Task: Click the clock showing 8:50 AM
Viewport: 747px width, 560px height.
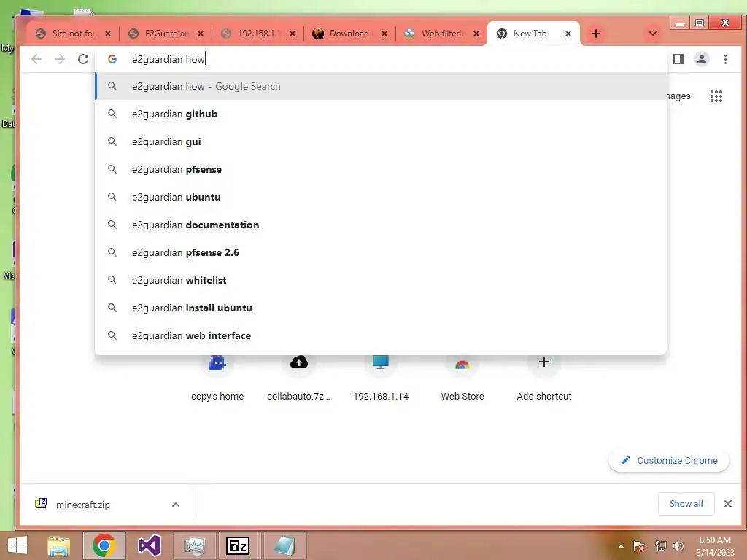Action: [715, 546]
